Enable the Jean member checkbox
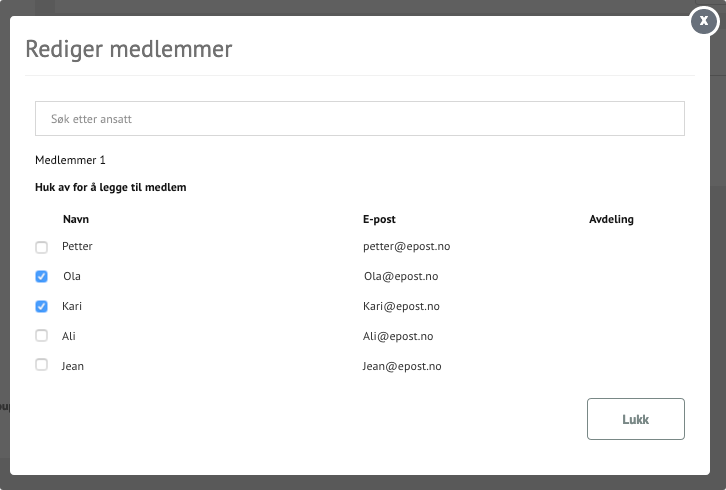Image resolution: width=726 pixels, height=490 pixels. coord(41,365)
